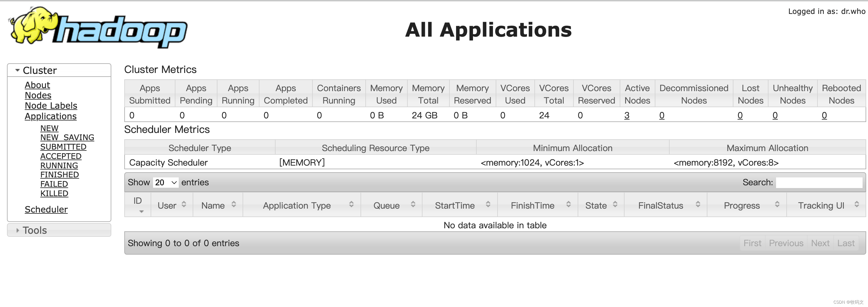Filter applications by KILLED state
This screenshot has width=868, height=307.
point(54,194)
